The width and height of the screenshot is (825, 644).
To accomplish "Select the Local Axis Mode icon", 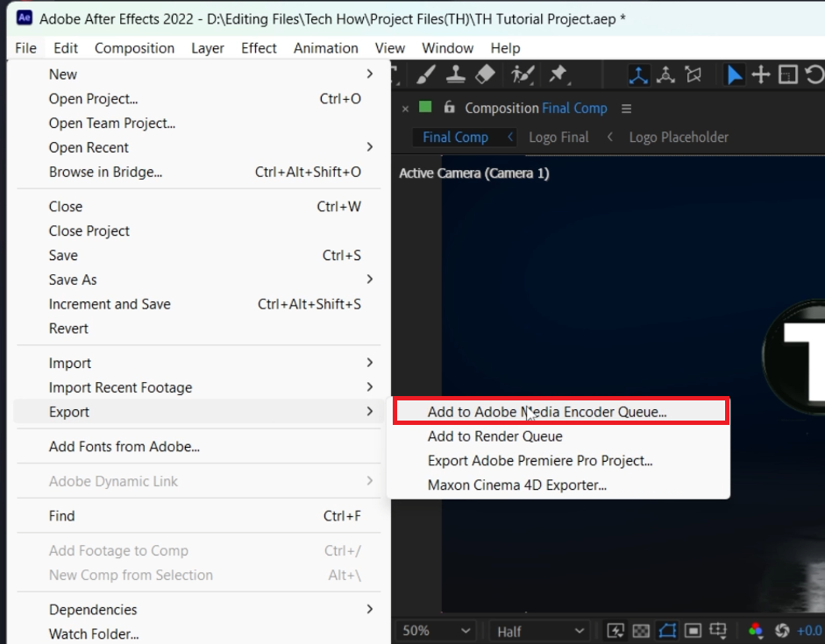I will coord(638,75).
